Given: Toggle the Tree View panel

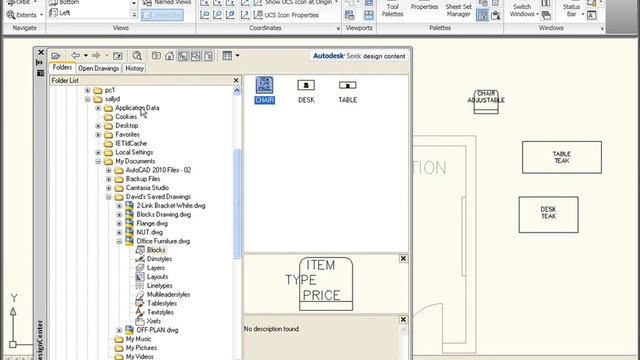Looking at the screenshot, I should tap(182, 56).
